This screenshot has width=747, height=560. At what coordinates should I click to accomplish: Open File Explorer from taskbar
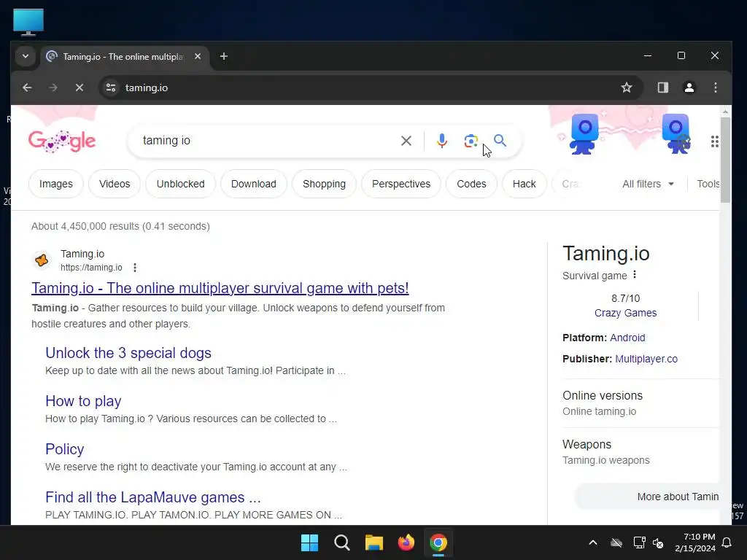point(374,542)
